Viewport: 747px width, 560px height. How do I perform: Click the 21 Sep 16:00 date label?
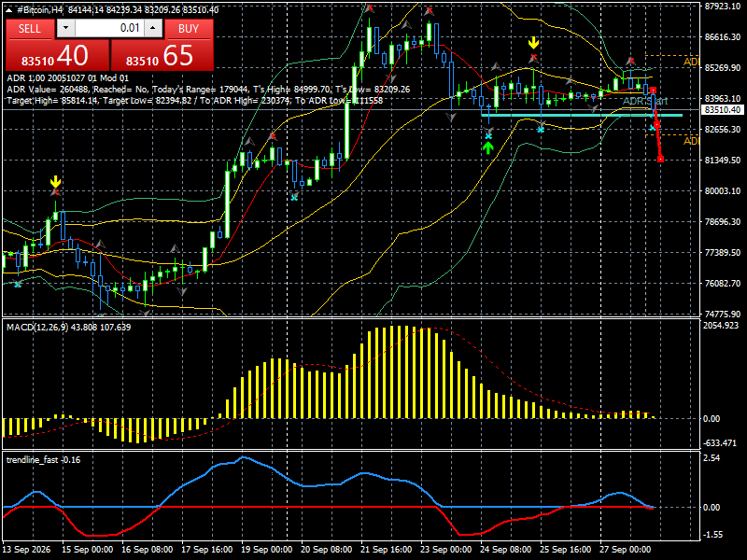[387, 549]
